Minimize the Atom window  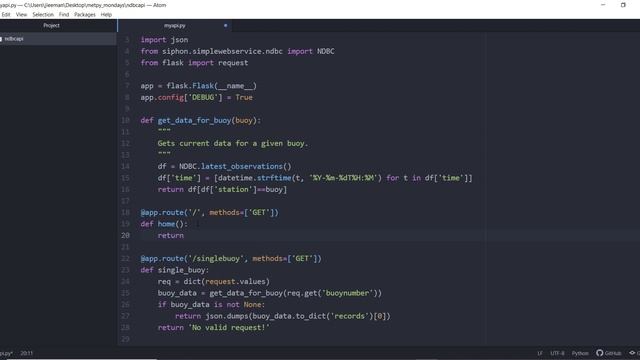pyautogui.click(x=603, y=5)
